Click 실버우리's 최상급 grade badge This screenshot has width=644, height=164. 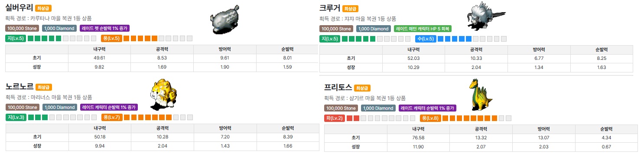click(43, 8)
